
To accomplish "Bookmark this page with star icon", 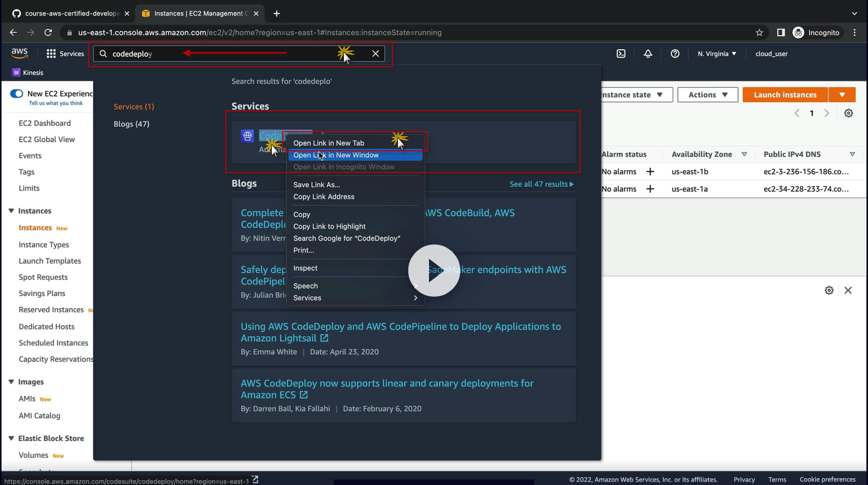I will pos(759,33).
